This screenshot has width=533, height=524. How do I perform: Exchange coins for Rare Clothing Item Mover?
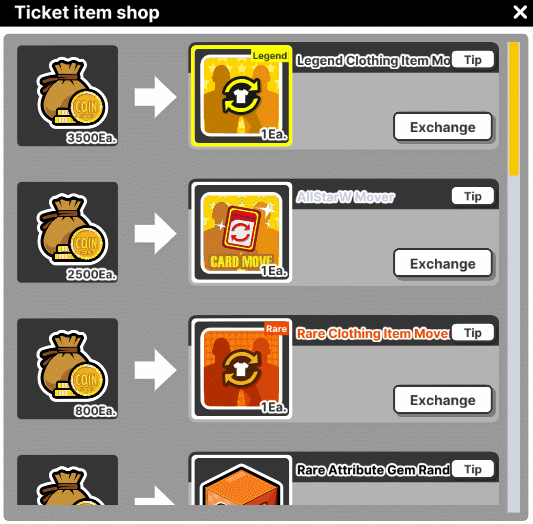(x=443, y=400)
